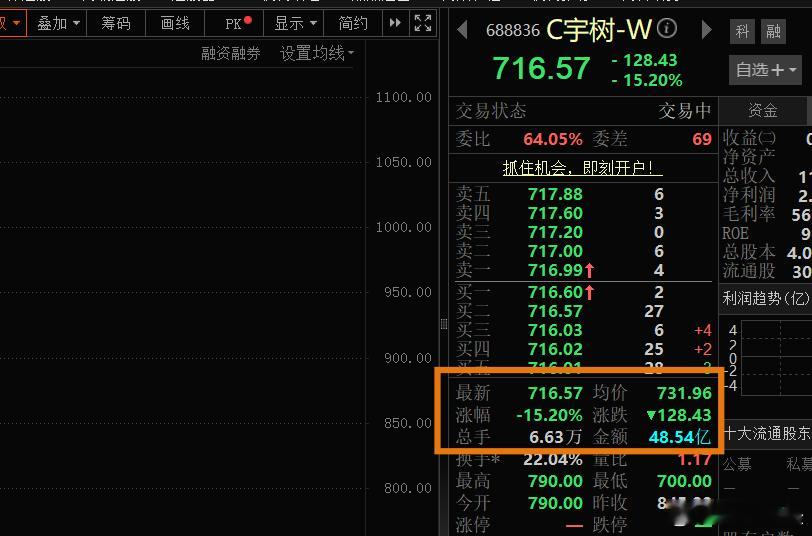Go to previous stock arrow

click(462, 30)
